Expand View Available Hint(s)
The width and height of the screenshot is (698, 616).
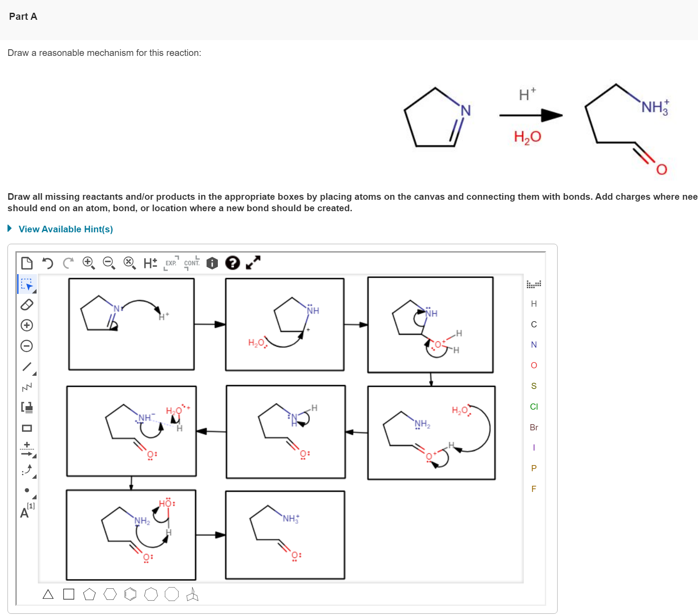tap(10, 228)
